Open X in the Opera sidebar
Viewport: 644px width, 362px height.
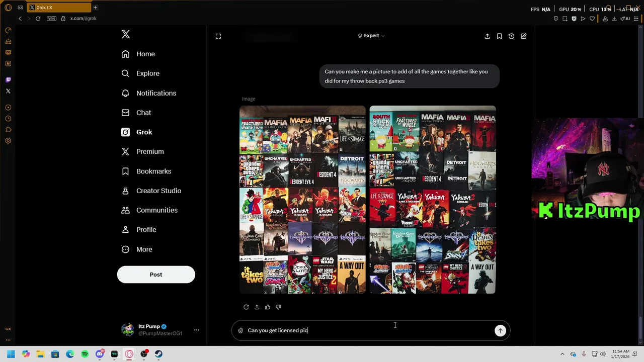point(8,91)
